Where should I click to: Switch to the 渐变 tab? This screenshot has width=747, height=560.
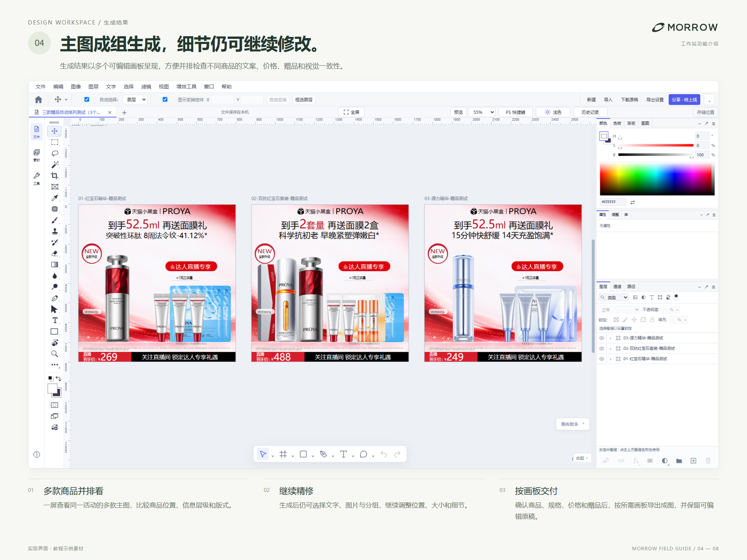click(631, 123)
